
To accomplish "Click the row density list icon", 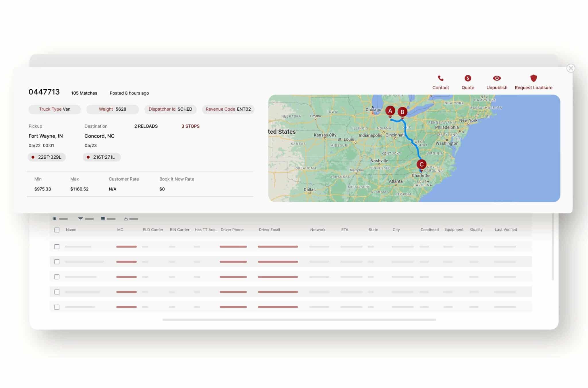I will point(103,218).
